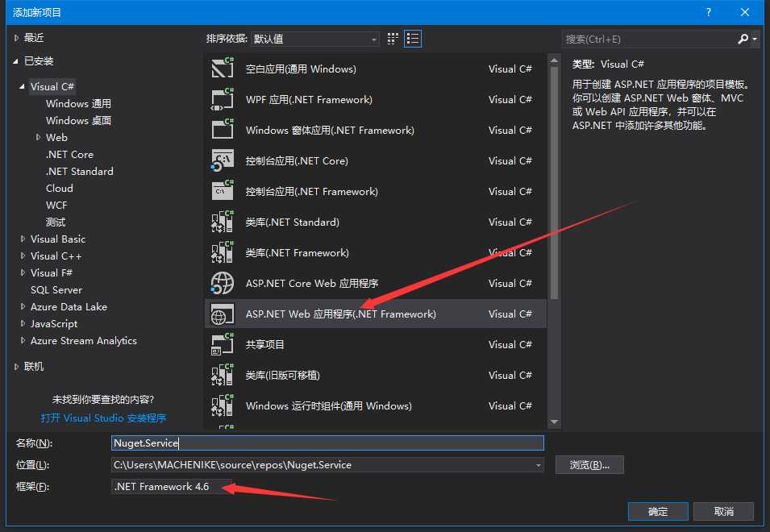The image size is (770, 532).
Task: Select the 控制台应用(.NET Core) row text
Action: pos(297,161)
